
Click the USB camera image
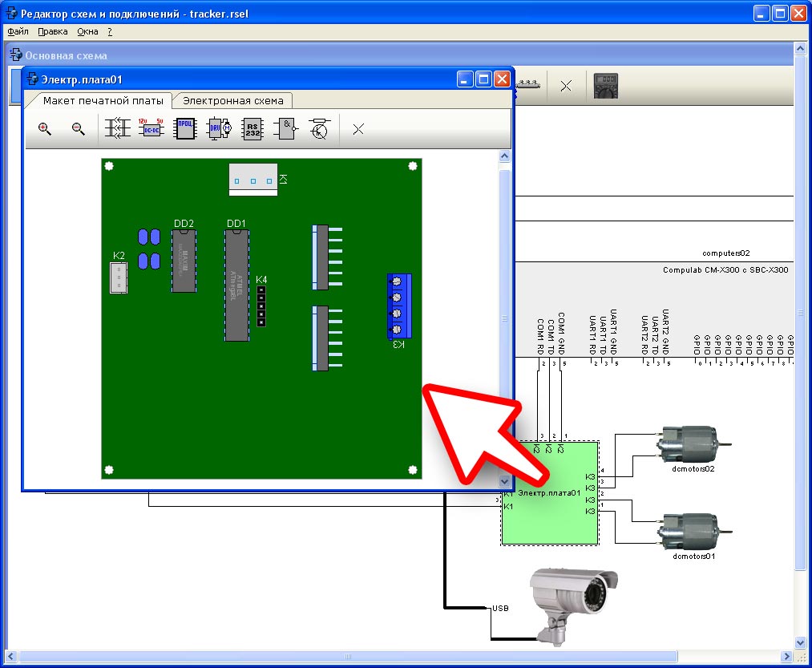[574, 606]
